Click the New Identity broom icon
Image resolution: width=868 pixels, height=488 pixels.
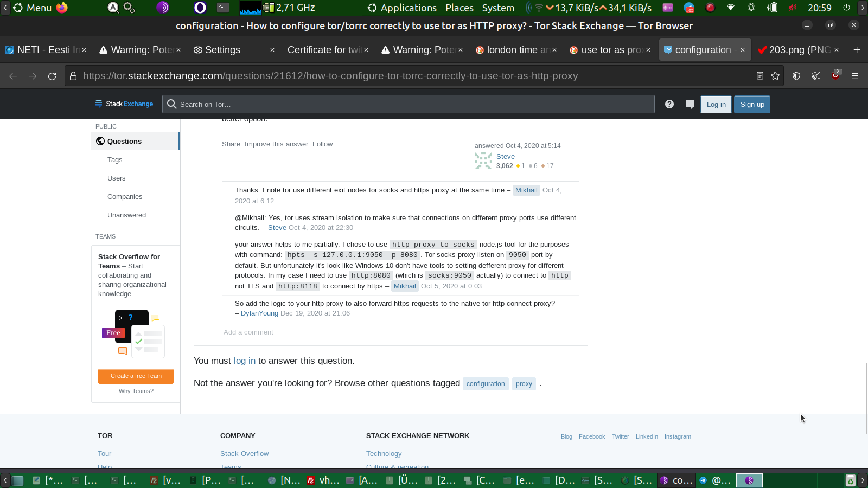click(x=816, y=76)
